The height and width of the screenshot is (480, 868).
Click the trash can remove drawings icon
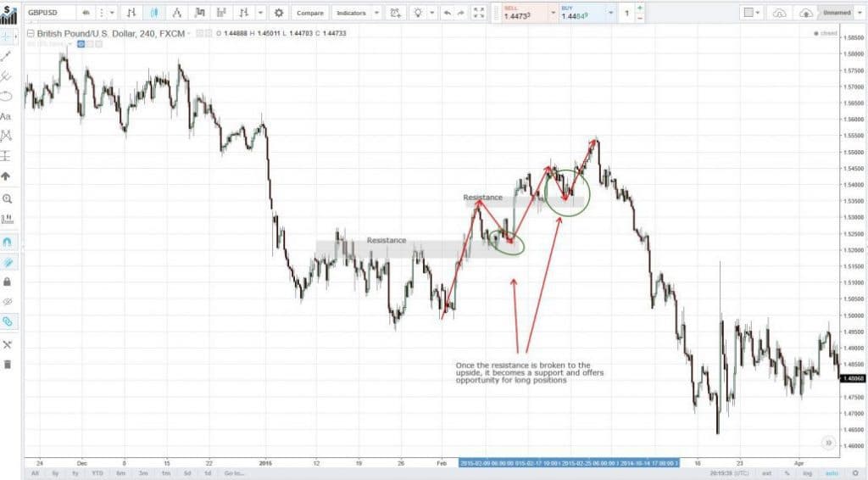point(7,364)
